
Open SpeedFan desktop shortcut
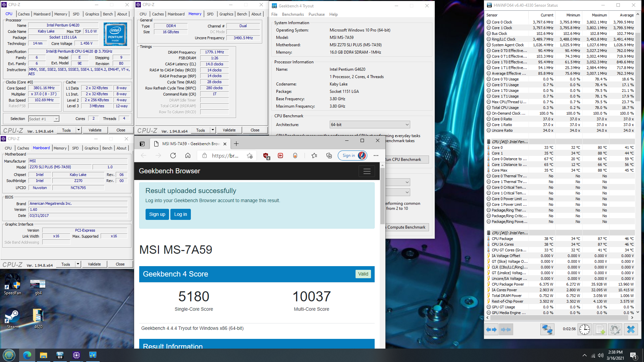(x=12, y=285)
